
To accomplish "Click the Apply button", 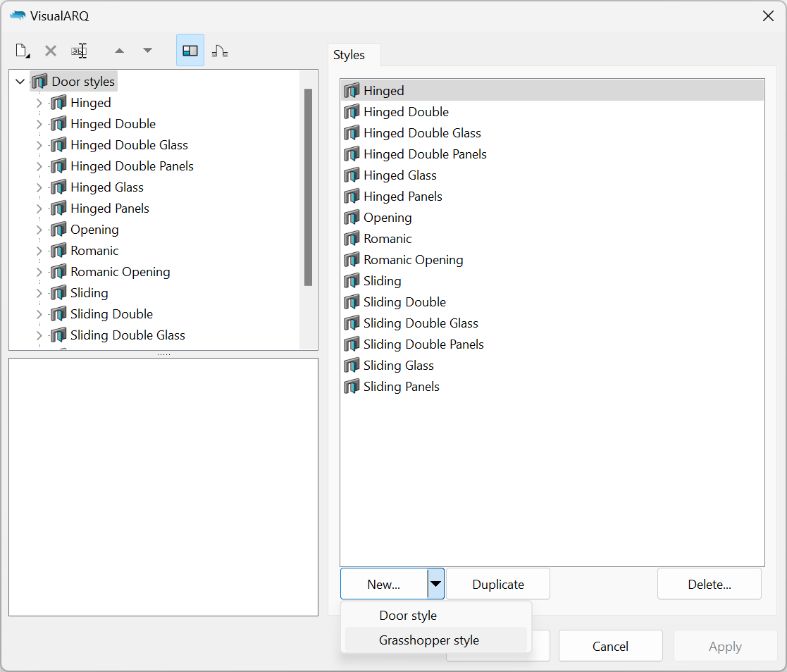I will point(725,646).
